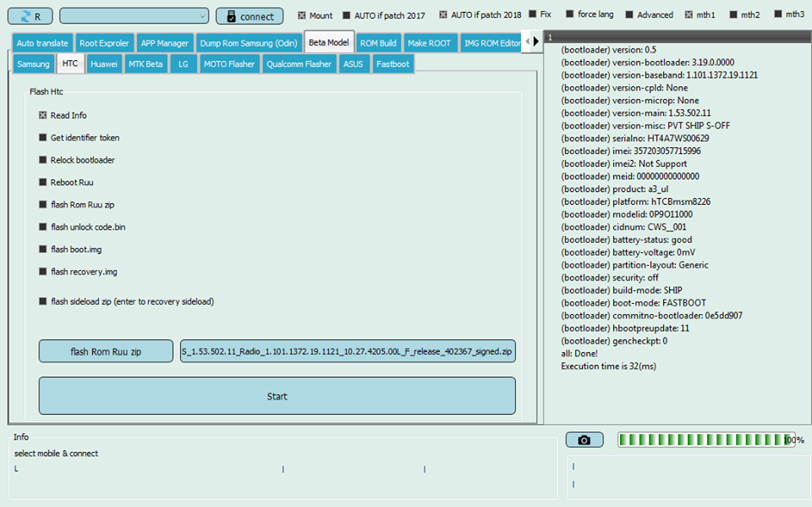Open the MTK Beta sub-tab
This screenshot has height=507, width=812.
coord(145,63)
